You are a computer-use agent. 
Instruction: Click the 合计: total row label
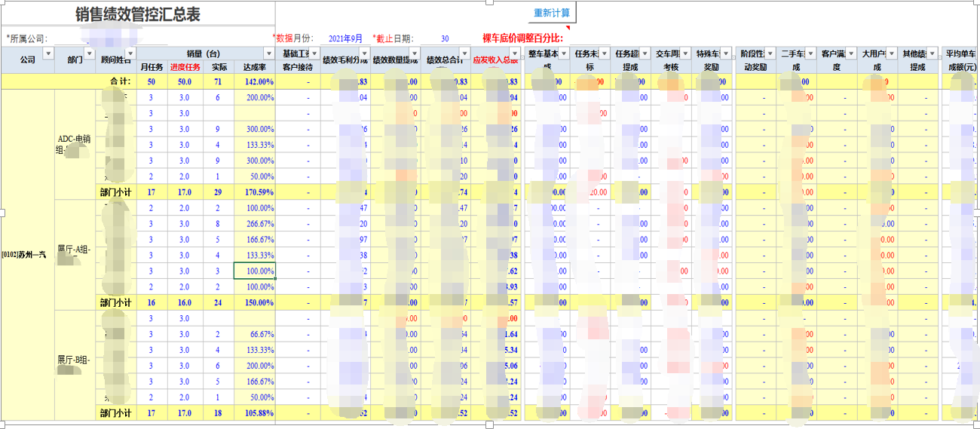120,81
